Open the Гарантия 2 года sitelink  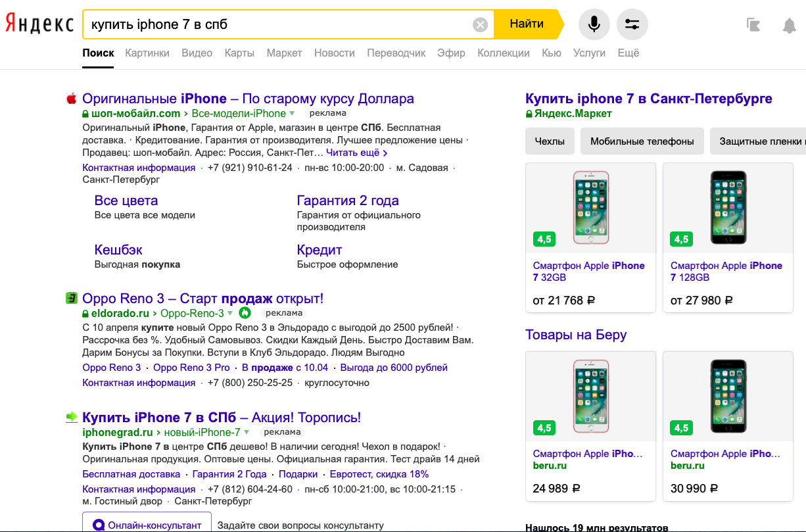348,201
